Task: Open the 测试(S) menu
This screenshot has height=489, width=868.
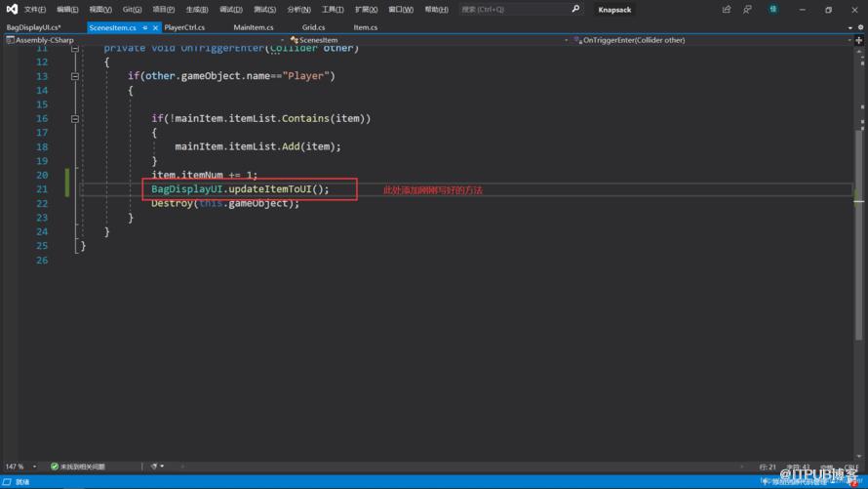Action: pos(264,10)
